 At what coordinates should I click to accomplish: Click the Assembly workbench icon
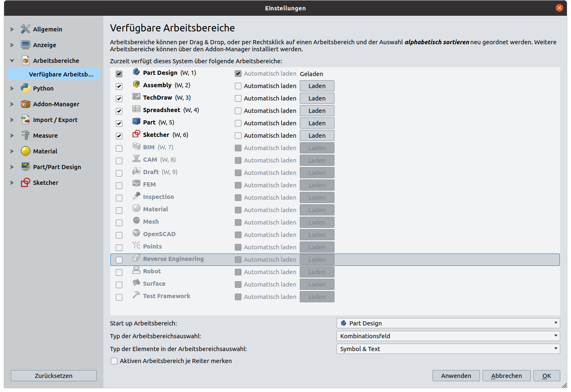coord(136,84)
